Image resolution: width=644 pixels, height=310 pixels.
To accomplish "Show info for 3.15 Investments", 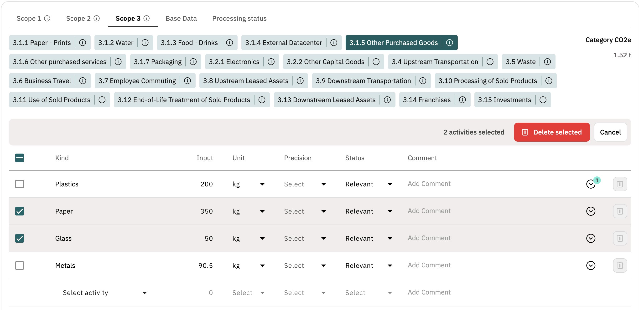I will pyautogui.click(x=543, y=100).
